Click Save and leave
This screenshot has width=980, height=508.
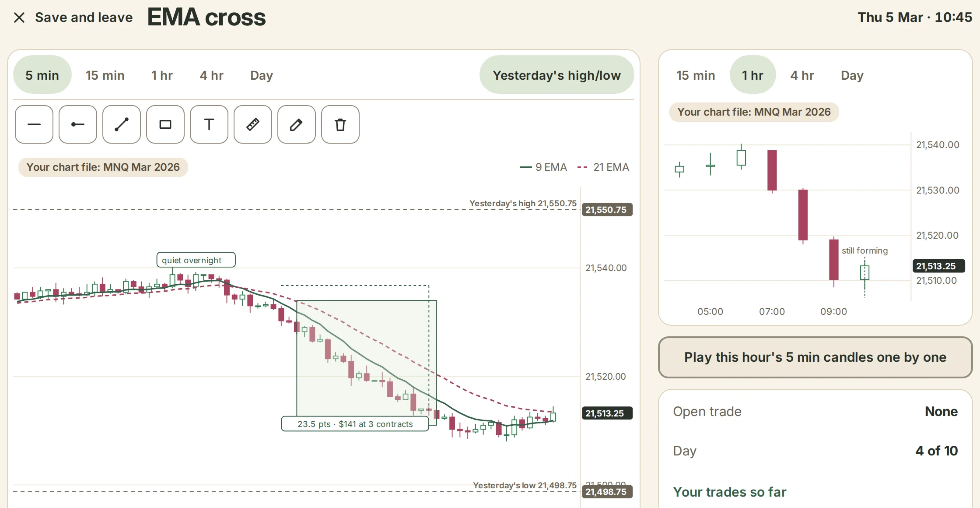pyautogui.click(x=84, y=18)
